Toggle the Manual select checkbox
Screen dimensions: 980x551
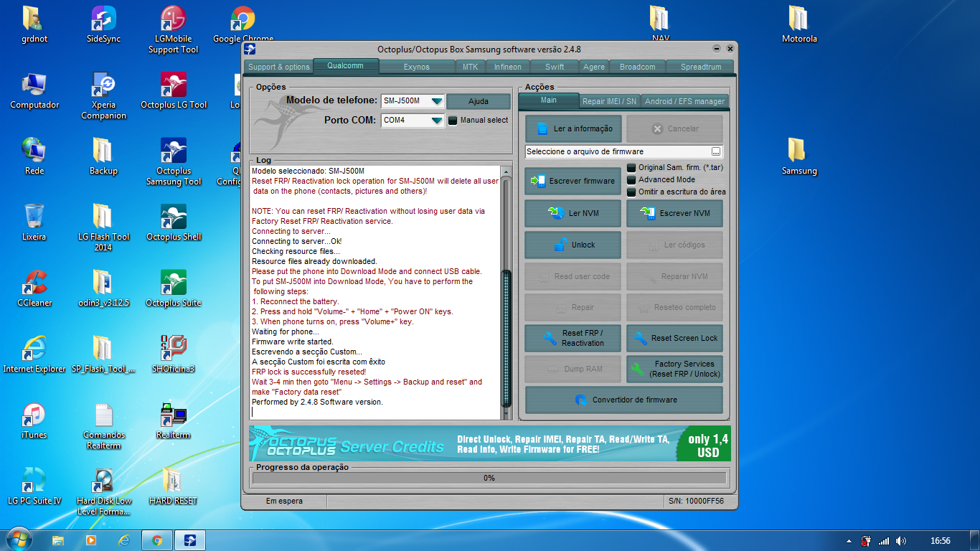tap(453, 121)
